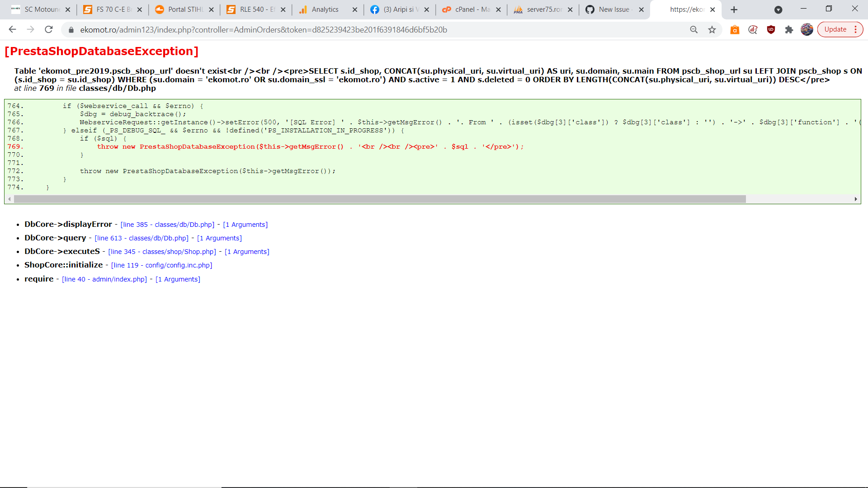Click [1 Arguments] next to require
Screen dimensions: 868x488
click(178, 279)
